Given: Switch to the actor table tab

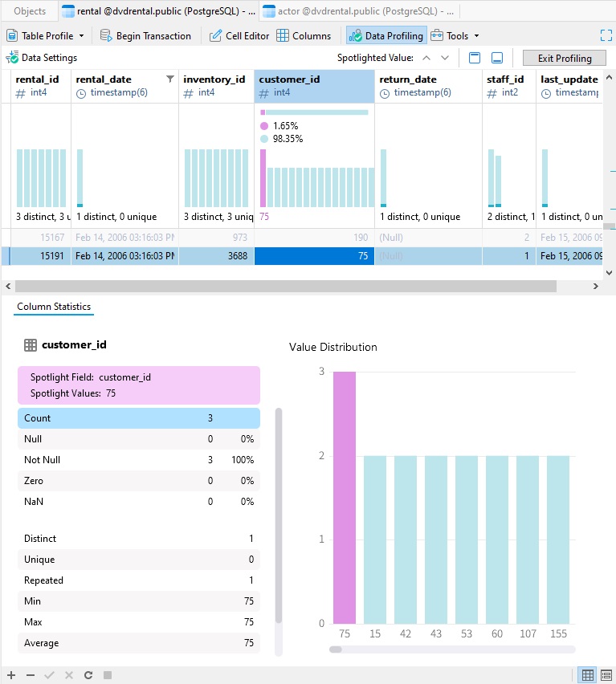Looking at the screenshot, I should 359,11.
